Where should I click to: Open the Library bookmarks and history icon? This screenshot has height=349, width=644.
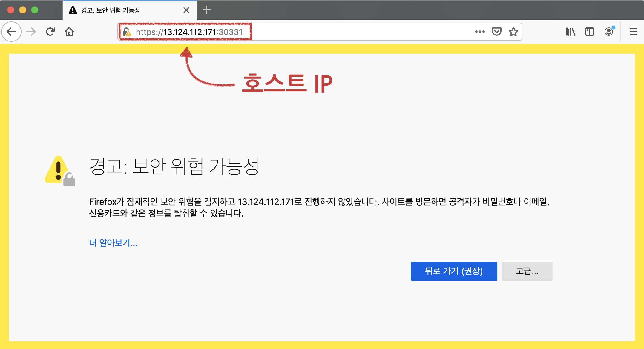[x=571, y=32]
